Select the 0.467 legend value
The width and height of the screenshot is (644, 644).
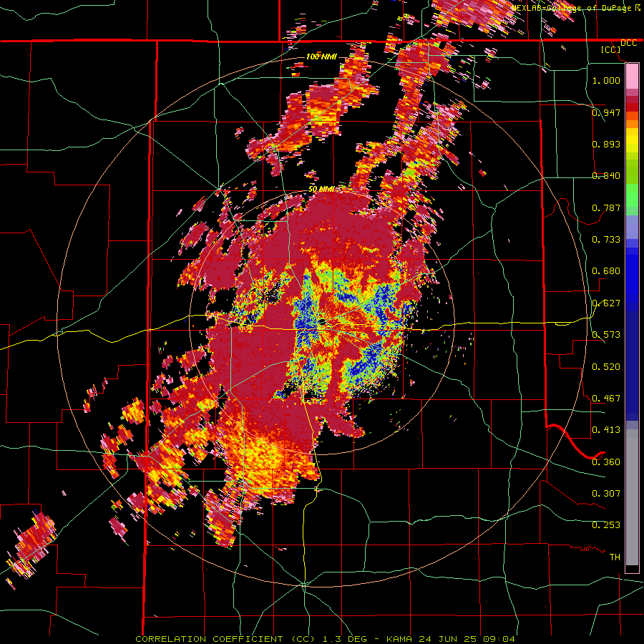pyautogui.click(x=606, y=399)
